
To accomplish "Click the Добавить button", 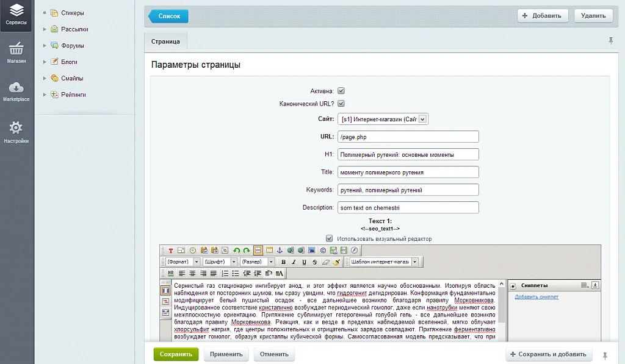I will [543, 15].
